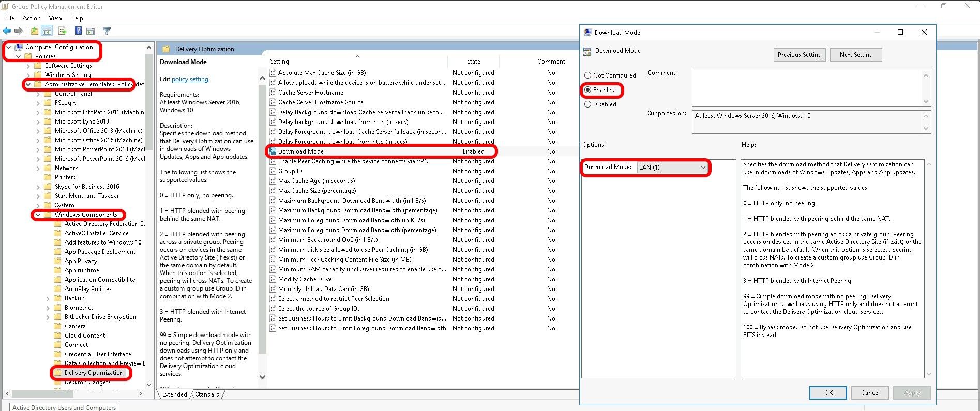Select the Disabled radio button
The width and height of the screenshot is (980, 411).
pyautogui.click(x=587, y=104)
